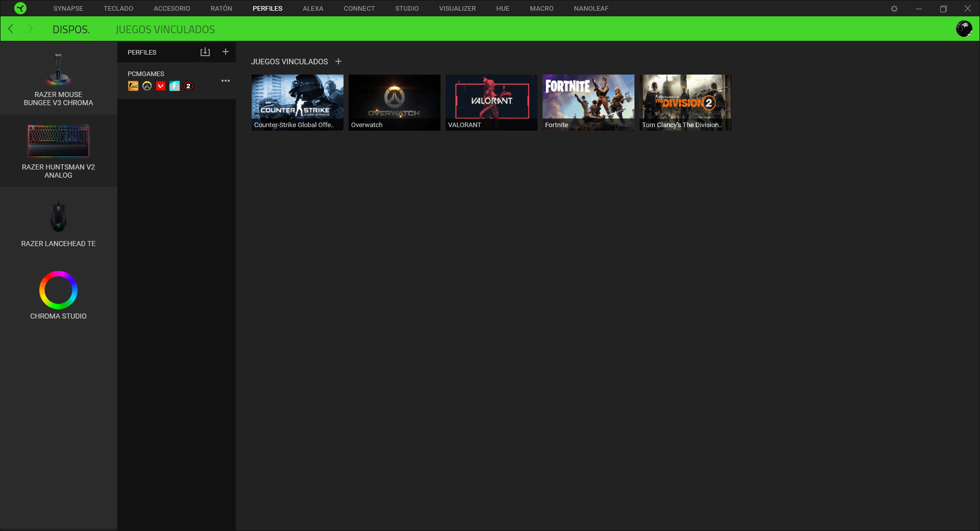Go forward with the right arrow
The height and width of the screenshot is (531, 980).
[x=30, y=29]
